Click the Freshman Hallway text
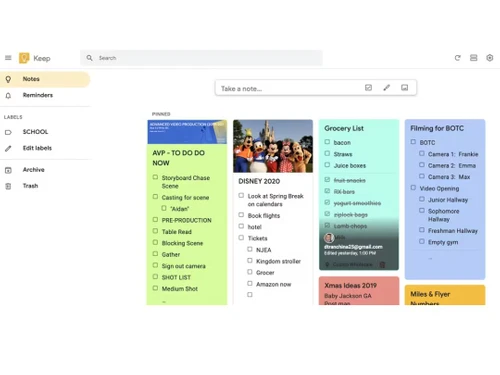Viewport: 500px width, 375px height. coord(453,231)
